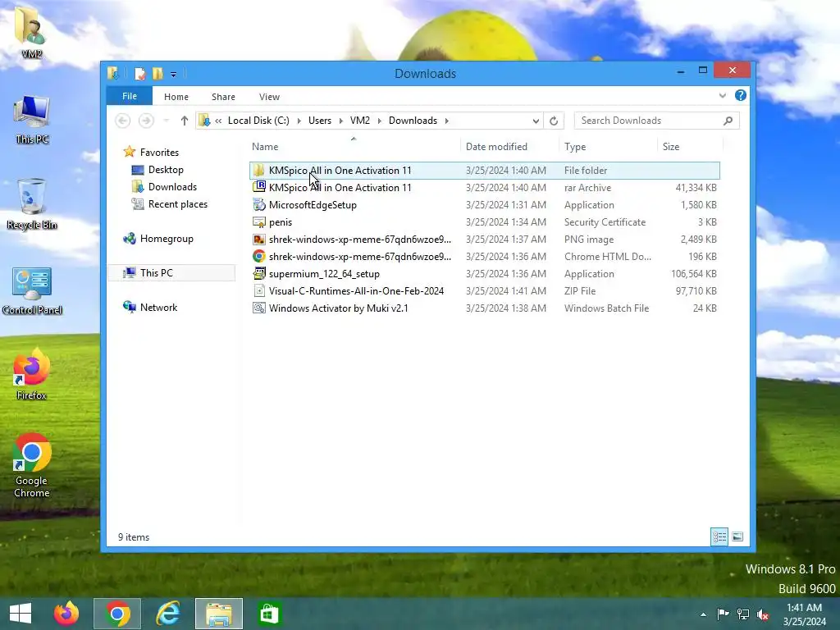Image resolution: width=840 pixels, height=630 pixels.
Task: Select supermium_122_64_setup application icon
Action: point(258,273)
